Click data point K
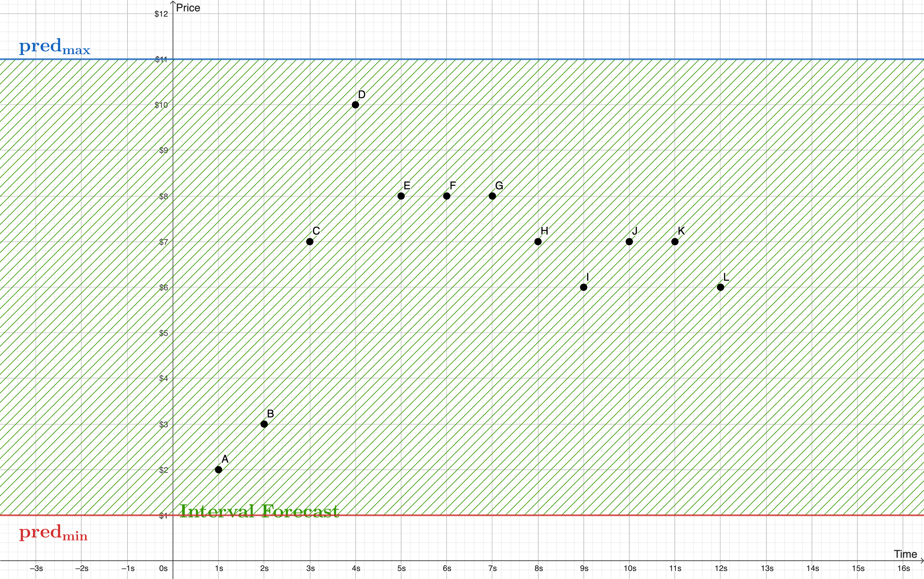The image size is (924, 579). 675,242
